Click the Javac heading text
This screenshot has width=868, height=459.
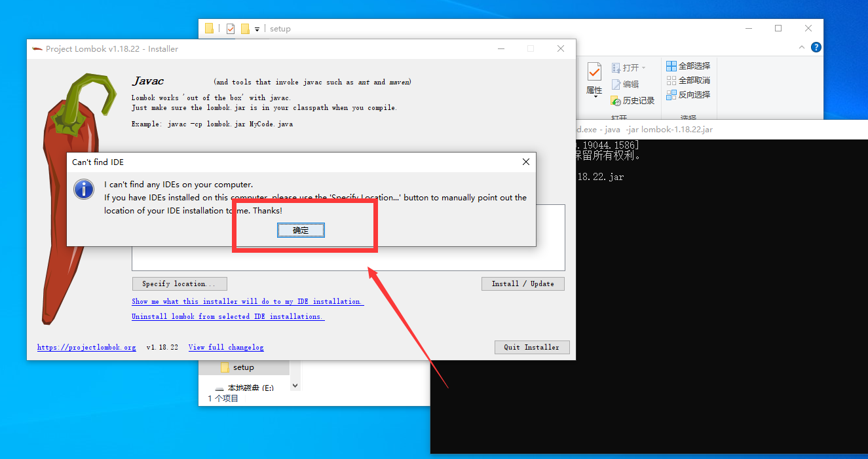click(x=149, y=81)
